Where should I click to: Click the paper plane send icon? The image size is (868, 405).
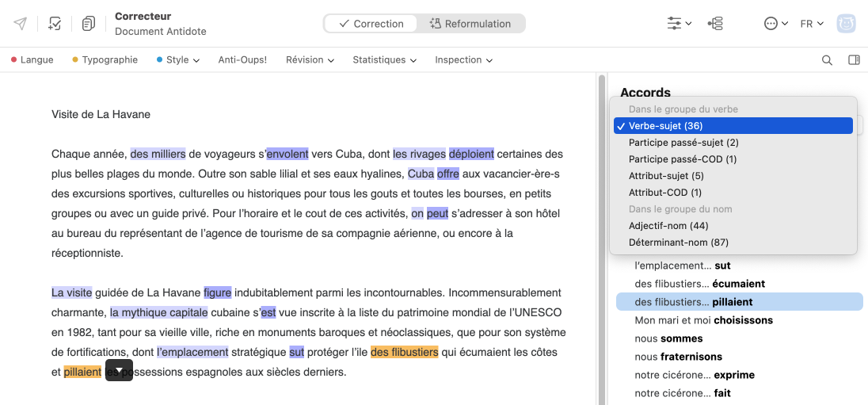pyautogui.click(x=21, y=24)
